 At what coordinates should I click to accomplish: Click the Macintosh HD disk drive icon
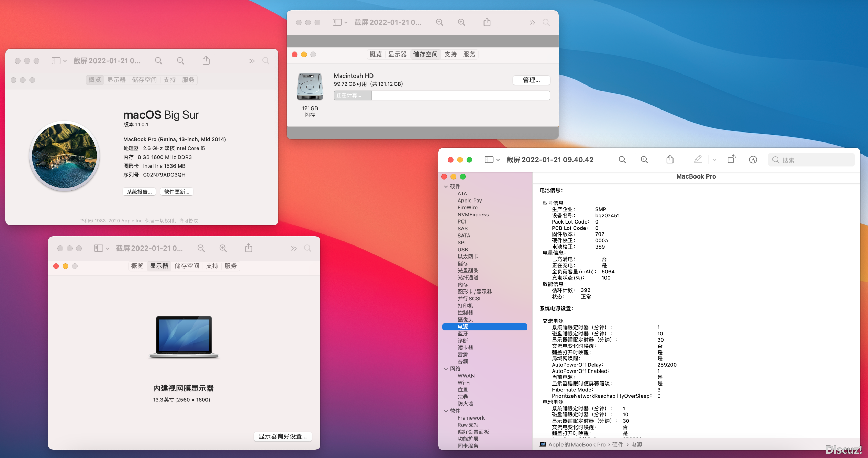[310, 87]
